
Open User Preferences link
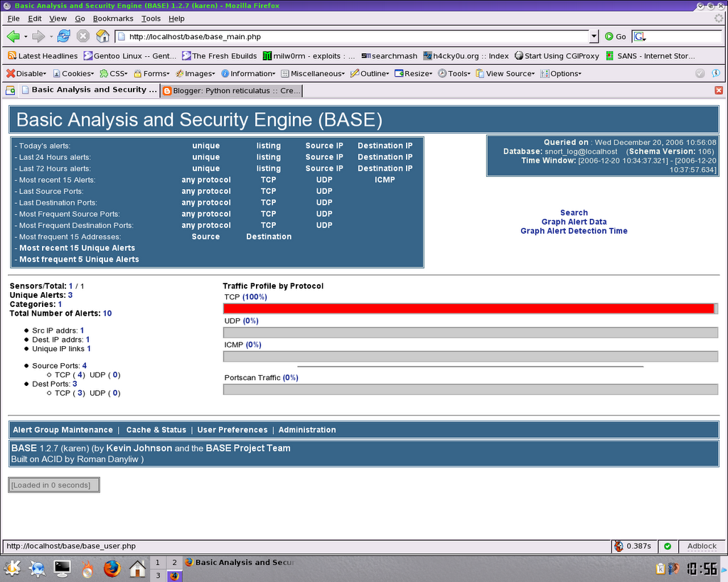tap(232, 430)
